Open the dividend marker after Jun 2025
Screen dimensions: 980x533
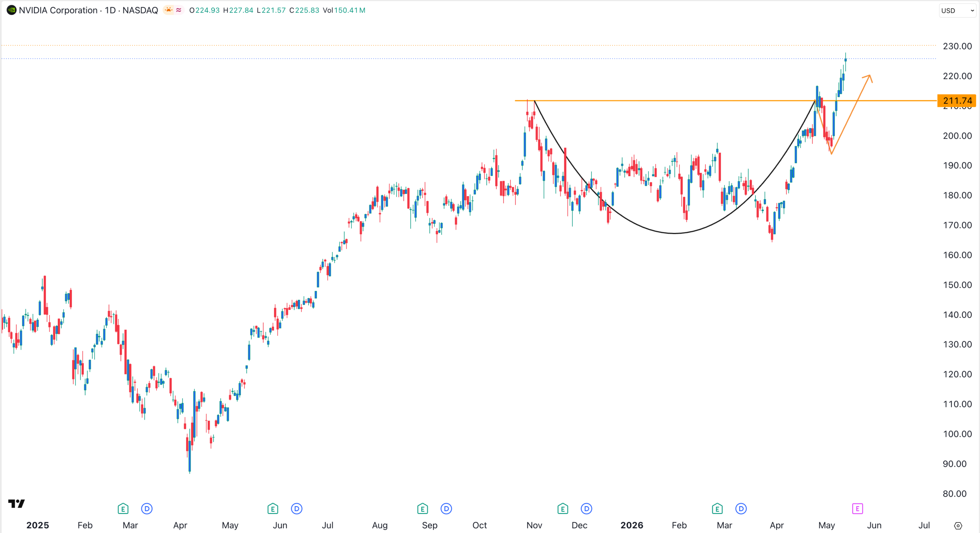coord(297,509)
